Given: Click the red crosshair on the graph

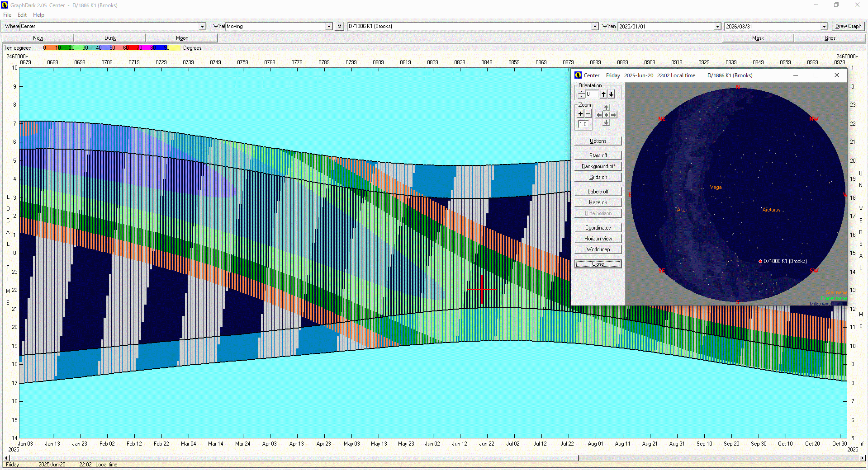Looking at the screenshot, I should [482, 289].
